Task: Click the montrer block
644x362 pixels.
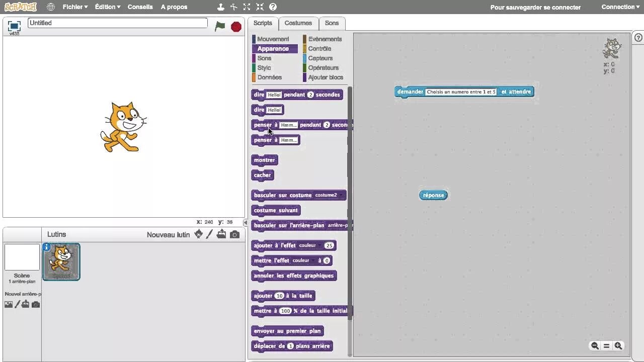Action: pos(265,160)
